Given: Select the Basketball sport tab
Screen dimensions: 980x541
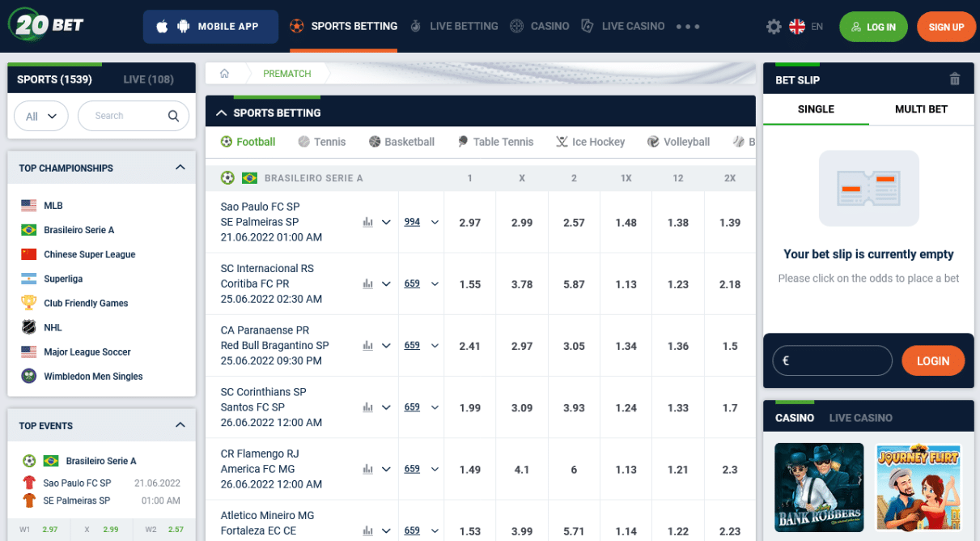Looking at the screenshot, I should click(402, 142).
